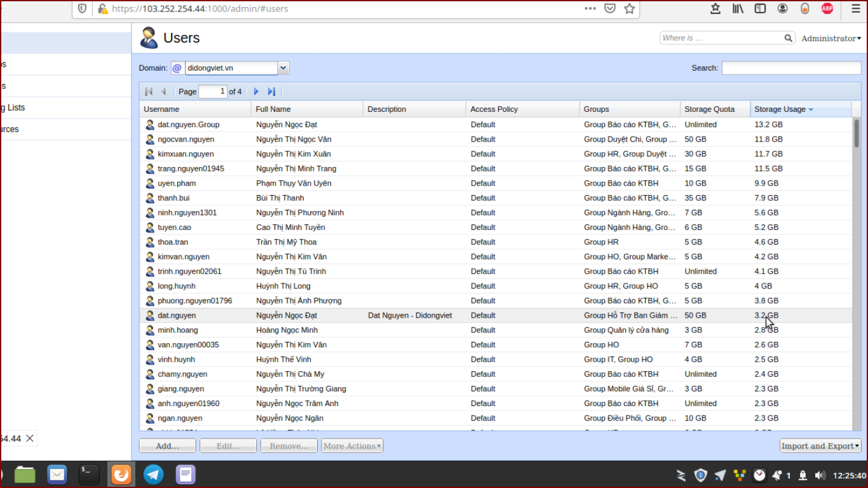
Task: Click full name Huỳnh Thế Vinh
Action: pos(283,360)
